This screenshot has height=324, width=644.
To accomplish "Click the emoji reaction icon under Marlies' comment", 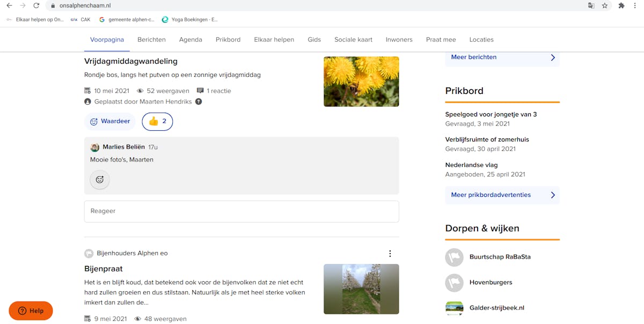I will (100, 180).
